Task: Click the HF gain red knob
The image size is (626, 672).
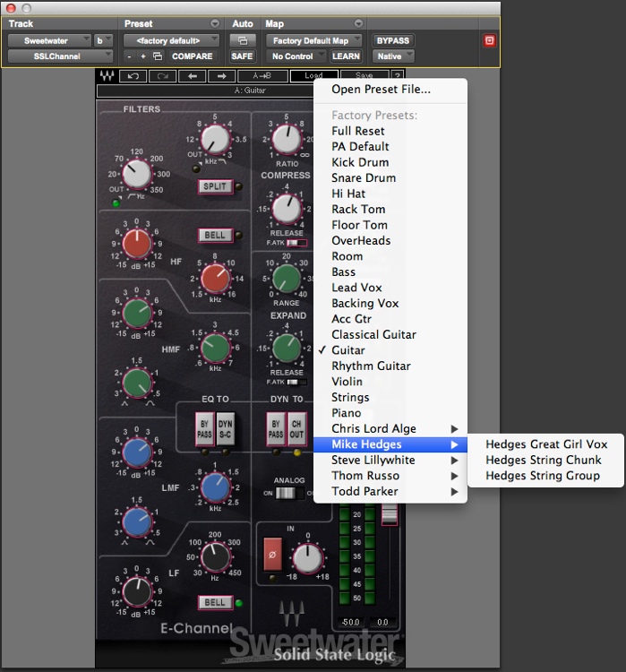Action: point(137,244)
